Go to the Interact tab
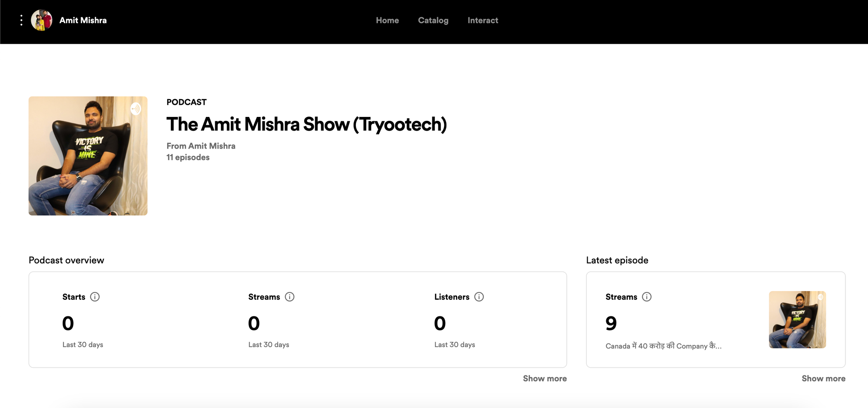This screenshot has height=408, width=868. pos(483,20)
